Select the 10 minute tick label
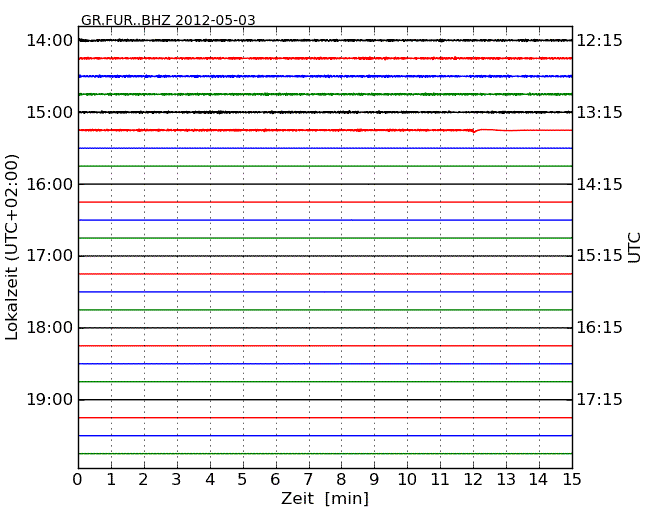 (x=407, y=480)
